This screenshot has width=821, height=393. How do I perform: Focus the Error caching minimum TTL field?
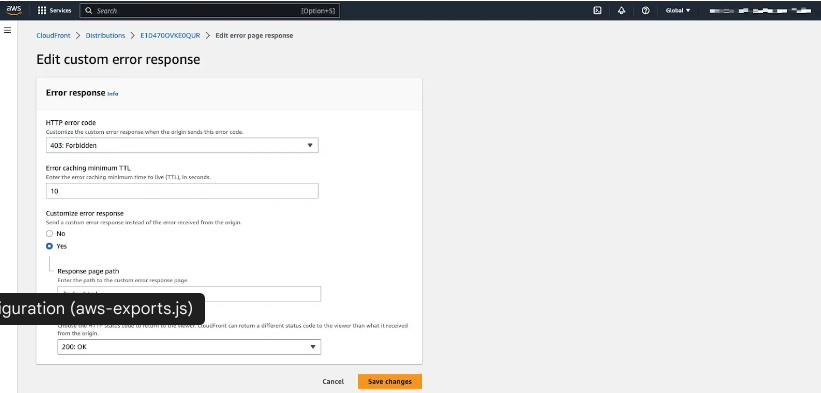click(x=182, y=191)
